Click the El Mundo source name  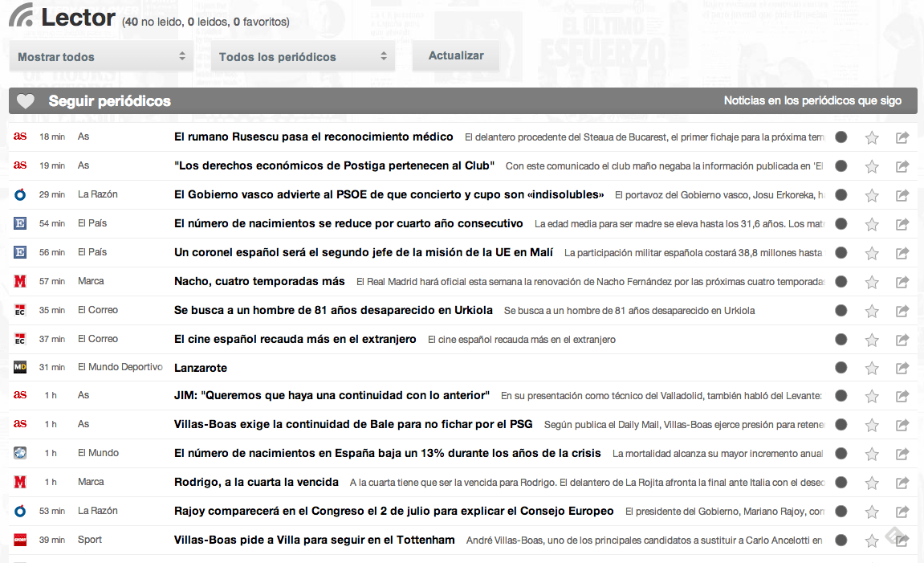[x=99, y=453]
